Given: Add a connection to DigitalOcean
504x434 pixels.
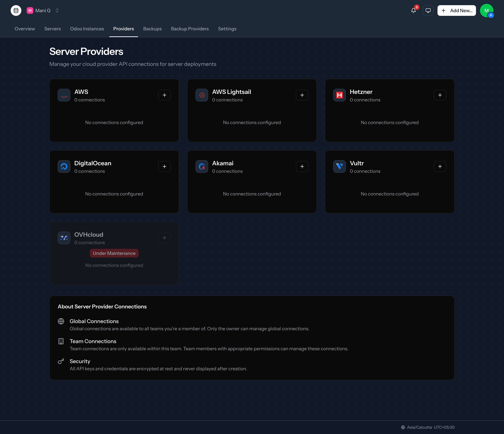Looking at the screenshot, I should click(164, 166).
